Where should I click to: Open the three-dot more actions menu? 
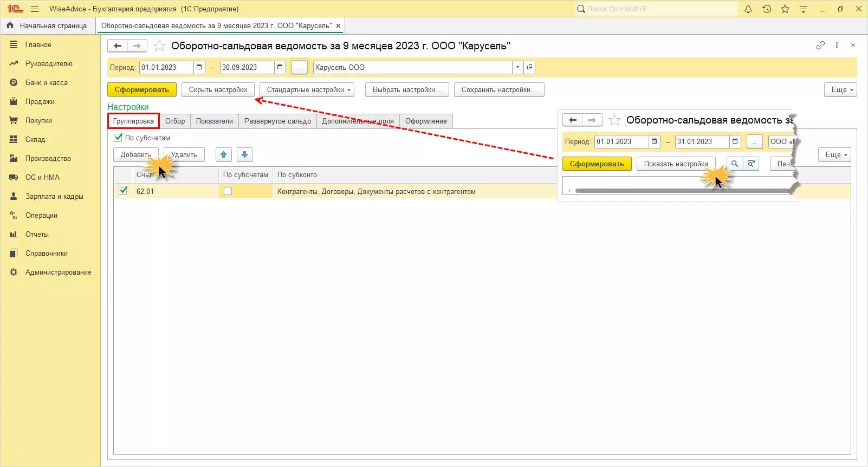[x=837, y=46]
